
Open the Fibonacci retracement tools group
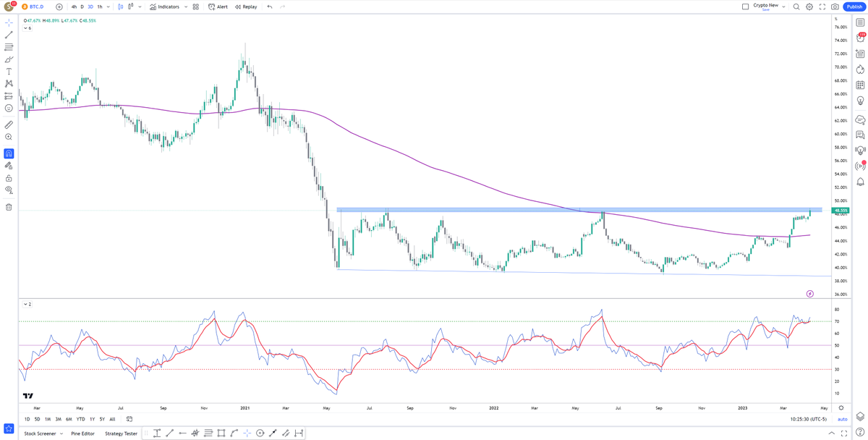tap(9, 47)
